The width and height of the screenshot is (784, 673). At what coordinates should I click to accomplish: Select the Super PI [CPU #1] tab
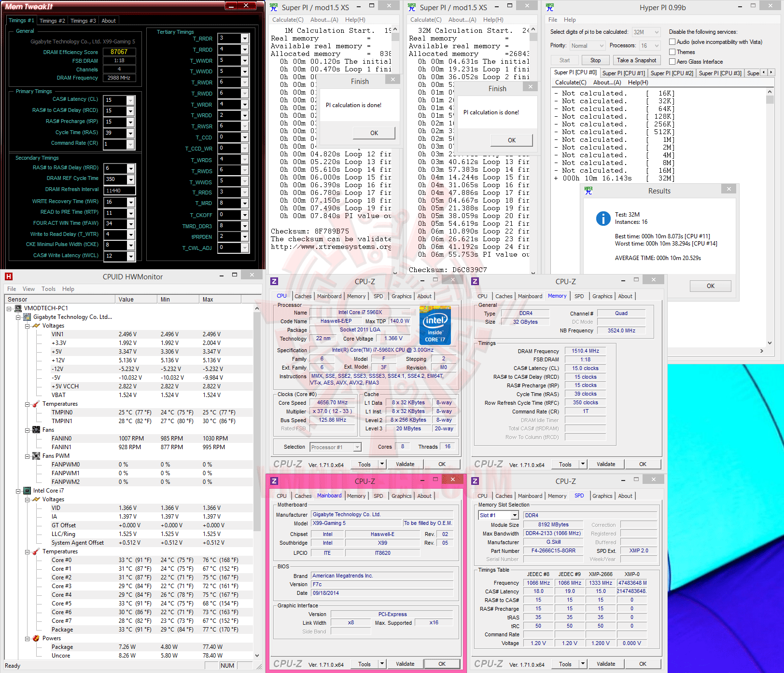624,73
